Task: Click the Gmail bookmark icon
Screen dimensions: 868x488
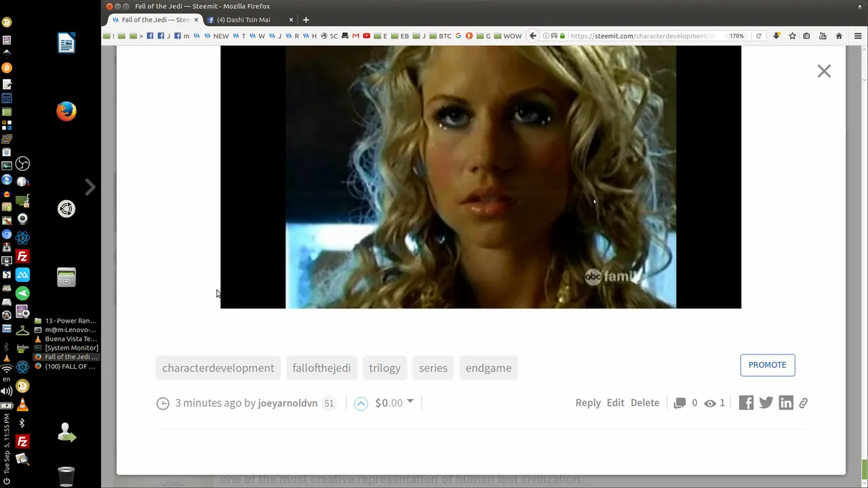Action: (x=355, y=36)
